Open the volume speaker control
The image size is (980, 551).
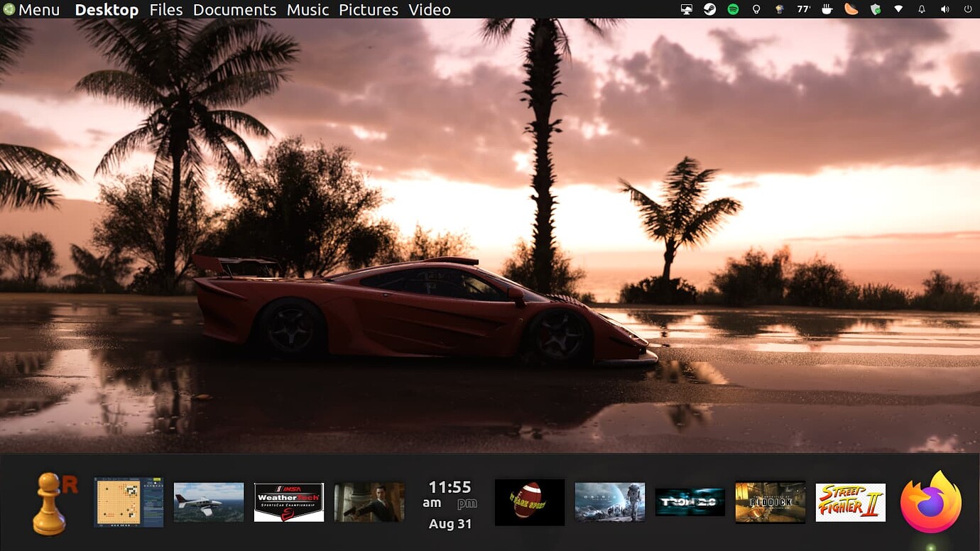click(x=944, y=9)
